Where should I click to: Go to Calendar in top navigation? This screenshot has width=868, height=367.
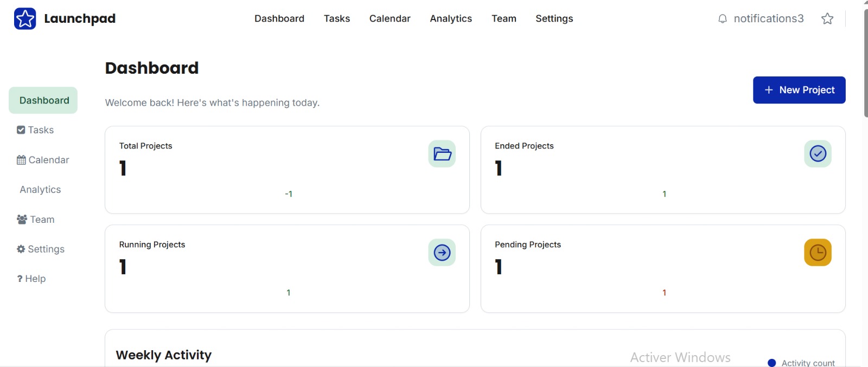[x=390, y=19]
